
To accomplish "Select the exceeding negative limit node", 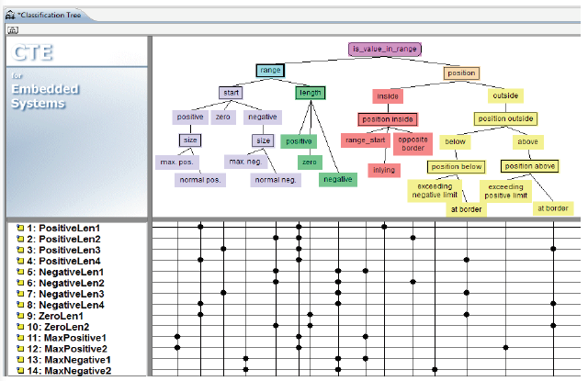I will (x=435, y=191).
